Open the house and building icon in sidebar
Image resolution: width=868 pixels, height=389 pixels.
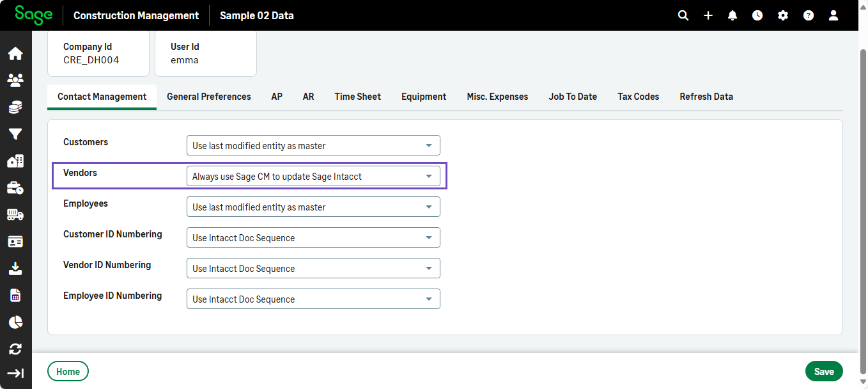tap(15, 161)
